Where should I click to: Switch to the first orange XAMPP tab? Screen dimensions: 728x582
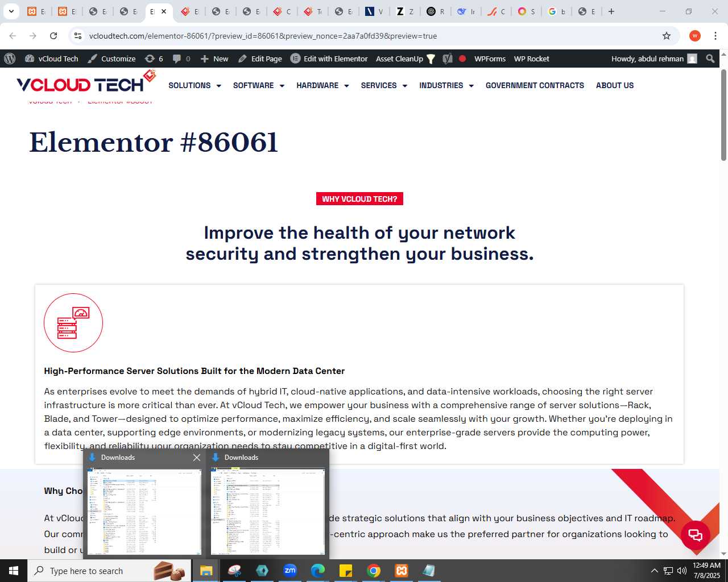pyautogui.click(x=36, y=11)
